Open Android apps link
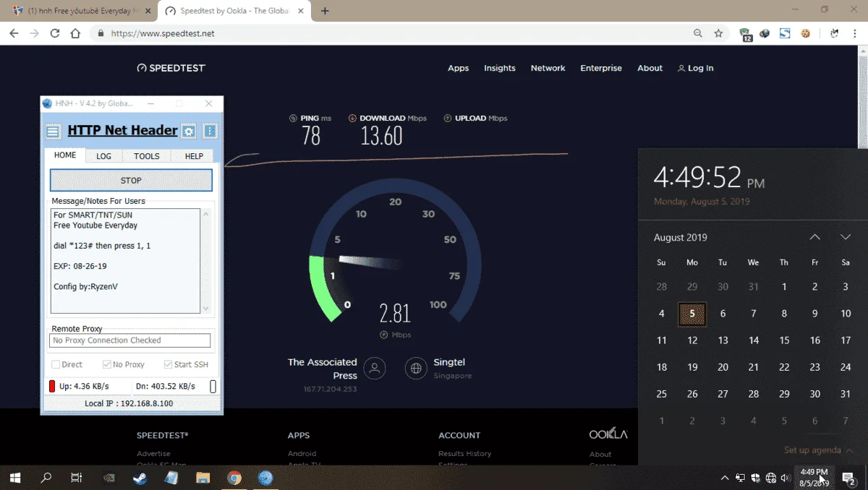Viewport: 868px width, 490px height. click(x=302, y=454)
